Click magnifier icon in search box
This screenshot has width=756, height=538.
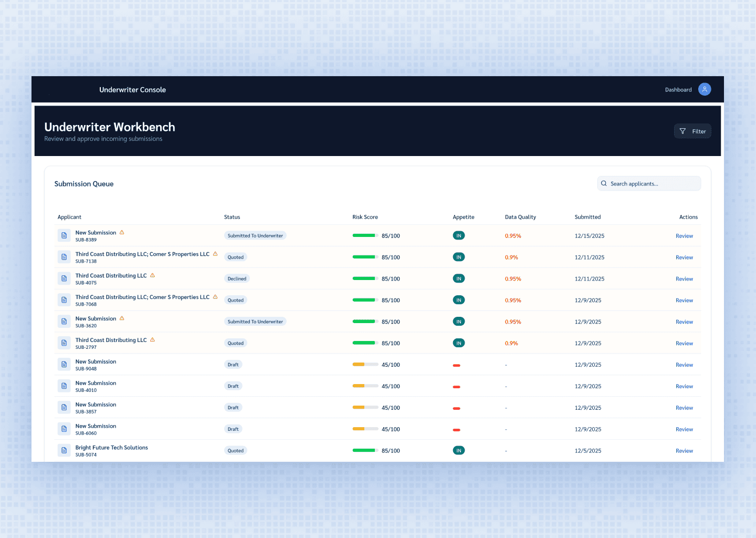point(604,184)
